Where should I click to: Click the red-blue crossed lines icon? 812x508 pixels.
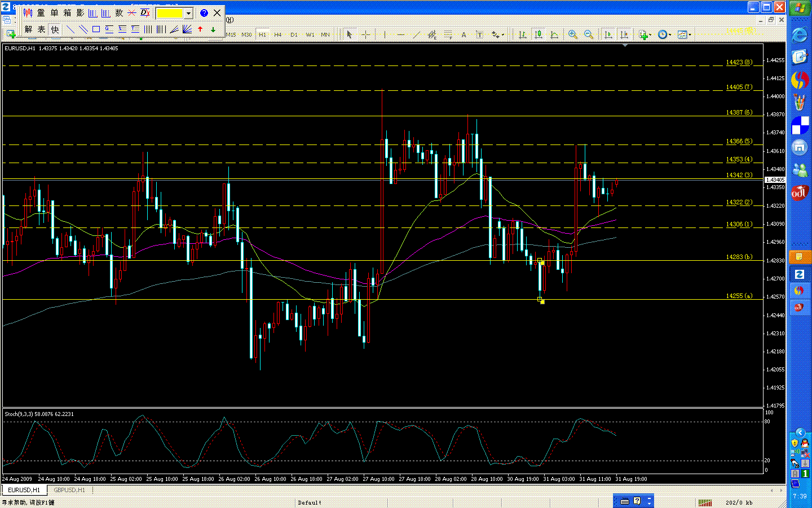click(132, 13)
